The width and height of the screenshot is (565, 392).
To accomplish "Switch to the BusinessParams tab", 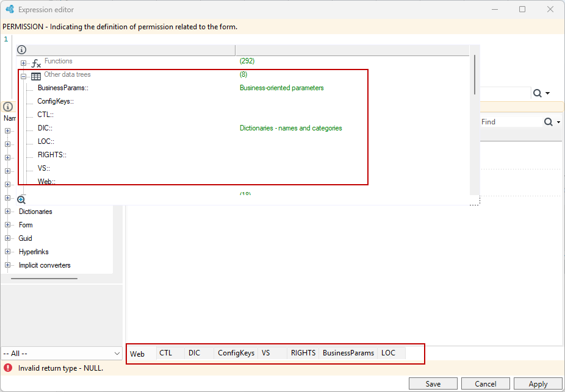I will point(348,353).
